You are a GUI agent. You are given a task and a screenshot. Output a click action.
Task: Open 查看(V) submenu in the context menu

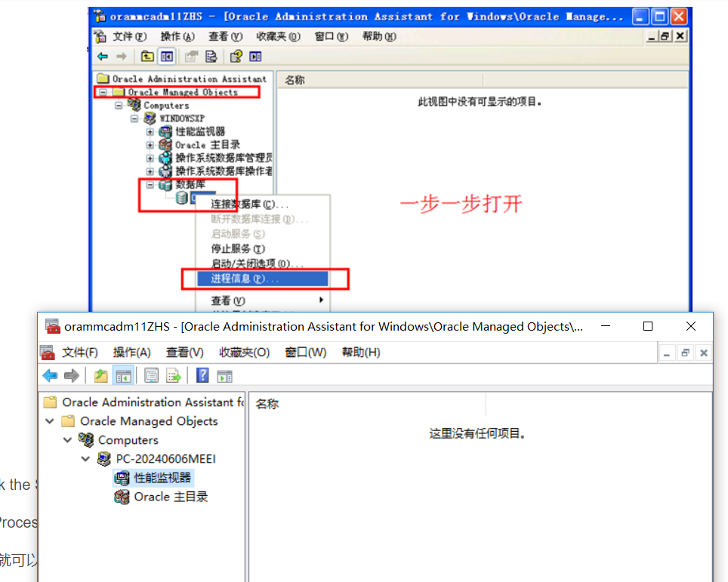pyautogui.click(x=262, y=300)
